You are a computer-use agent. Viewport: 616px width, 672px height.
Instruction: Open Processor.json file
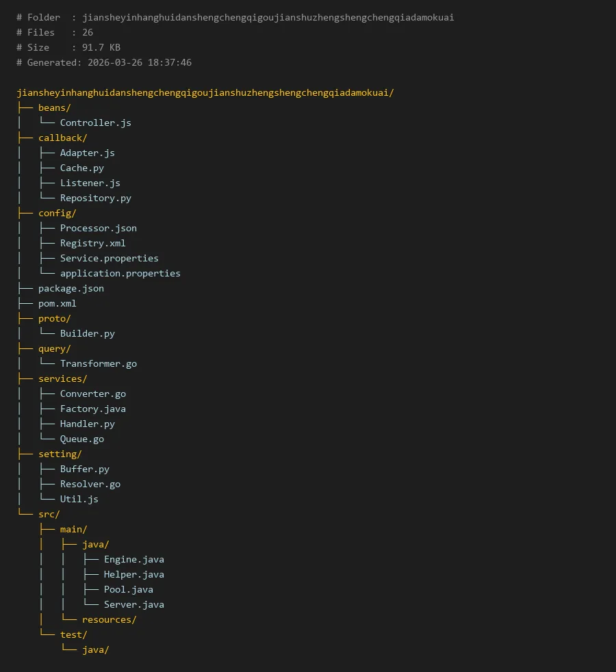click(98, 228)
